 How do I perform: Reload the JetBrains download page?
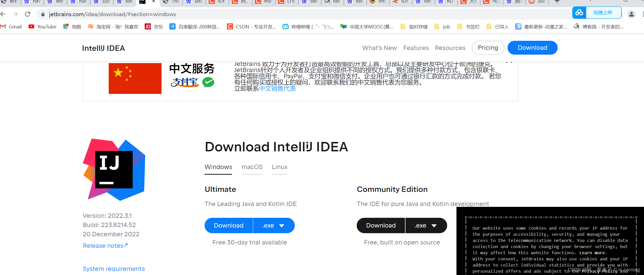[28, 14]
